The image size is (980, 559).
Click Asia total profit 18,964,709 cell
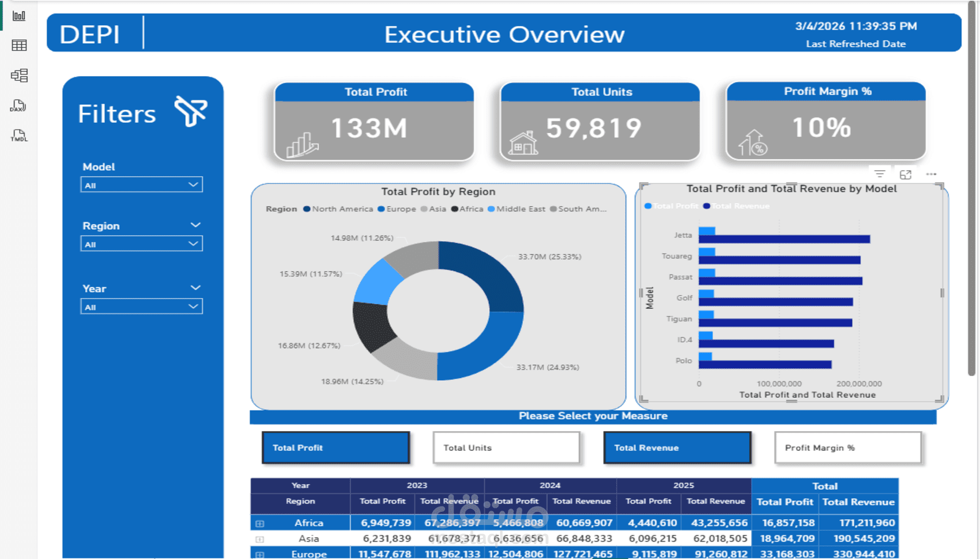click(785, 539)
